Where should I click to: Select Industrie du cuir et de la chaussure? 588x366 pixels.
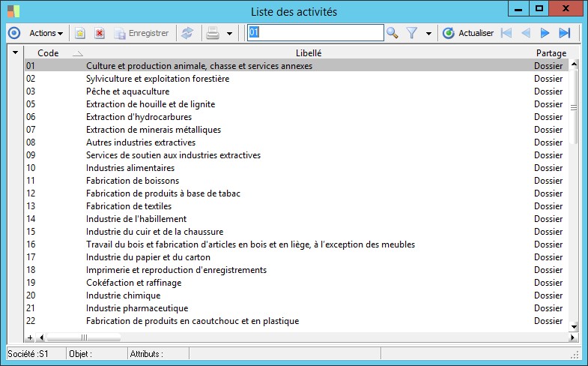[x=297, y=232]
